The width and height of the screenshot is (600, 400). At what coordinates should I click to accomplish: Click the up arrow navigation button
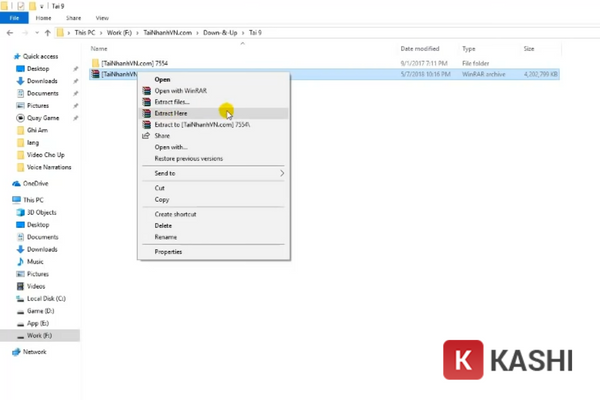[x=46, y=32]
